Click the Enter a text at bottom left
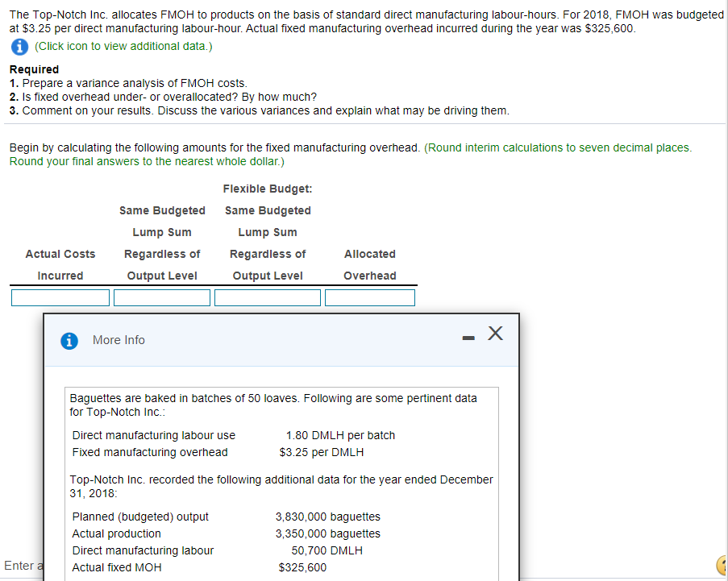 (21, 565)
